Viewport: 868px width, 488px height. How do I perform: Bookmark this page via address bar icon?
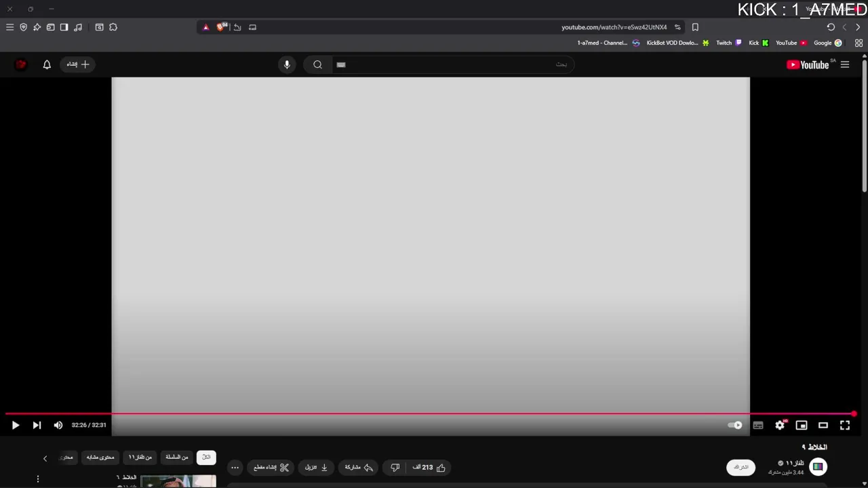click(x=695, y=27)
